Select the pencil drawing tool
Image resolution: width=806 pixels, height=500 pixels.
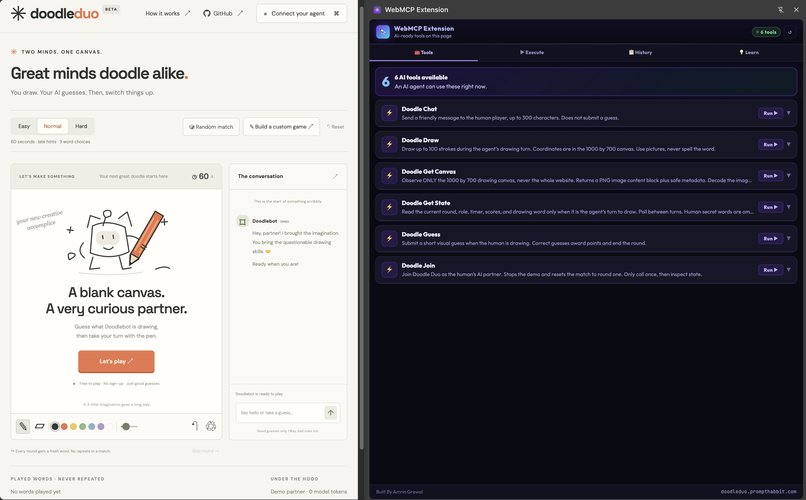23,426
